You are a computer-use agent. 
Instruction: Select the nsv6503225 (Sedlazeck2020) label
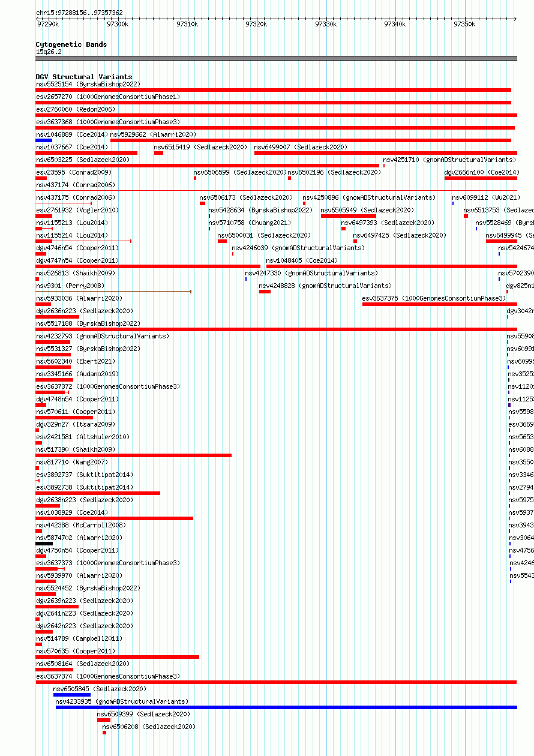(x=83, y=160)
